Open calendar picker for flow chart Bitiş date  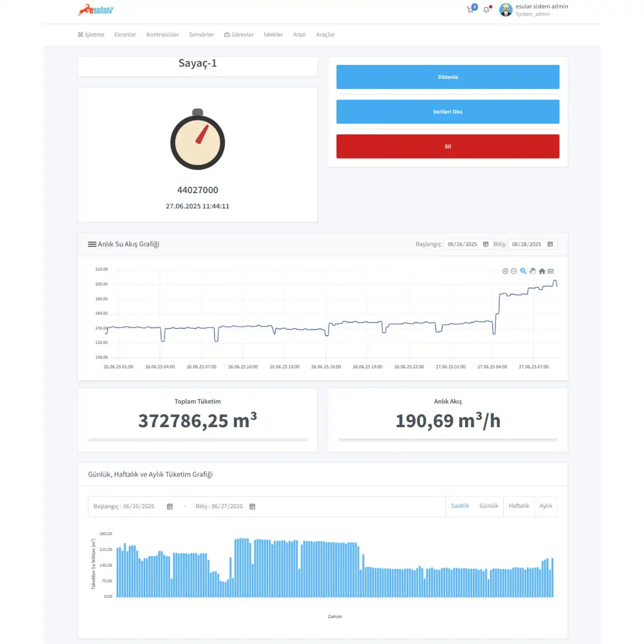pos(550,244)
